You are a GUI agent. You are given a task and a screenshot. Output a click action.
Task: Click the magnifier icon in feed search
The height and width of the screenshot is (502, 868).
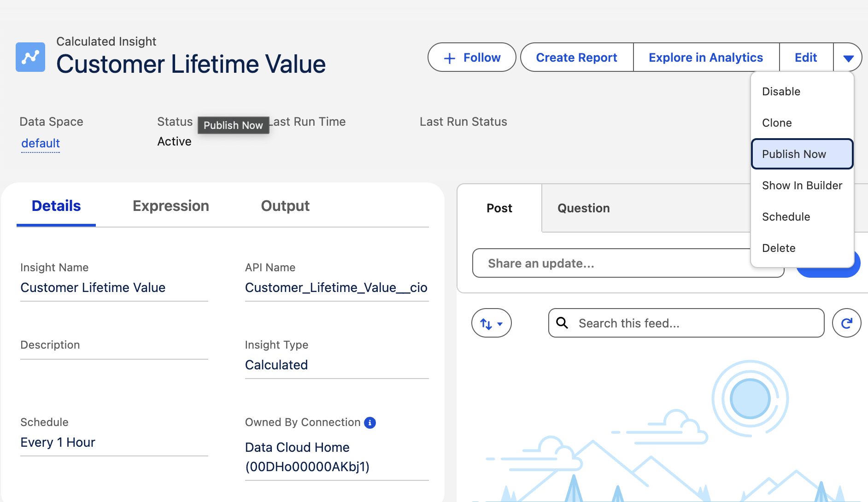(562, 323)
